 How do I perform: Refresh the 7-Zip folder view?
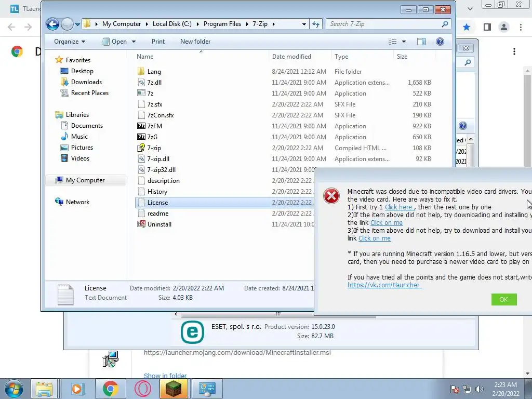[x=316, y=24]
